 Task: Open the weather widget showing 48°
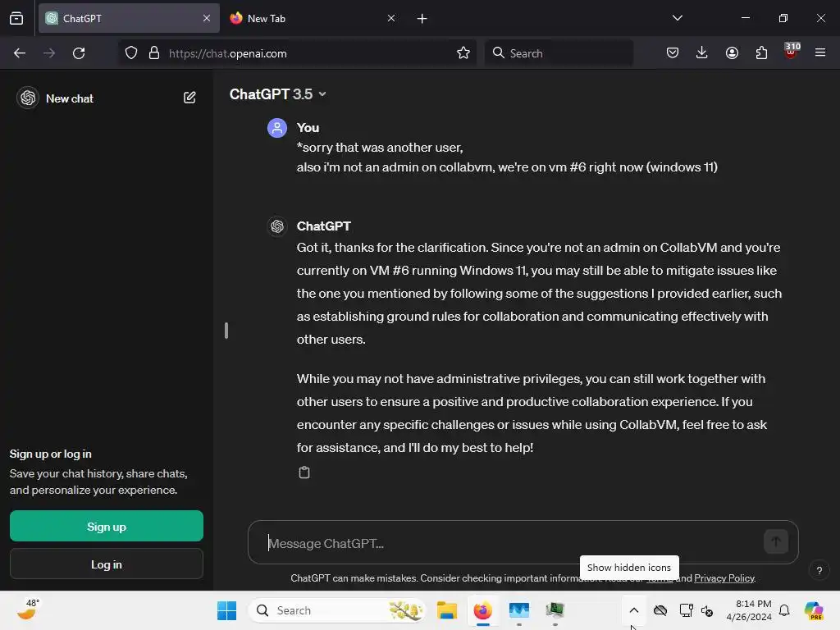point(27,609)
